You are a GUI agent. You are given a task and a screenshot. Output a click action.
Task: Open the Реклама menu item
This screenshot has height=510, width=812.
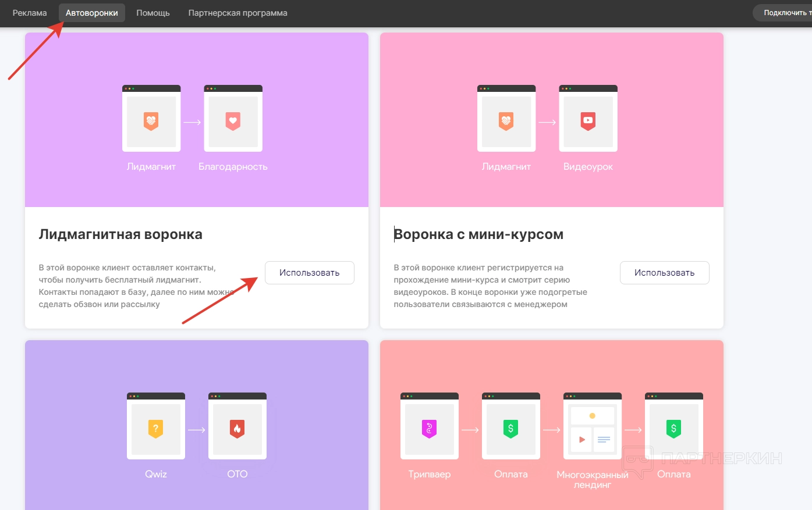point(30,13)
